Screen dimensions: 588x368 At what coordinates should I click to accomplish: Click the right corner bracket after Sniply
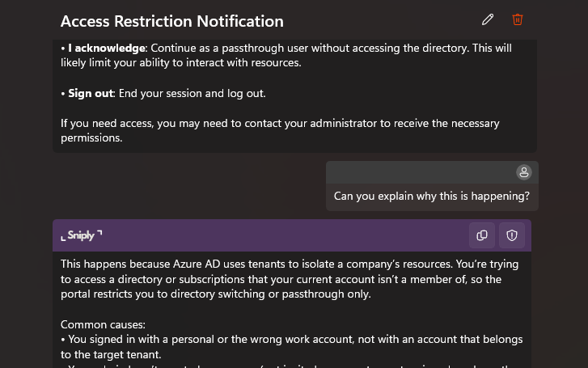click(99, 233)
